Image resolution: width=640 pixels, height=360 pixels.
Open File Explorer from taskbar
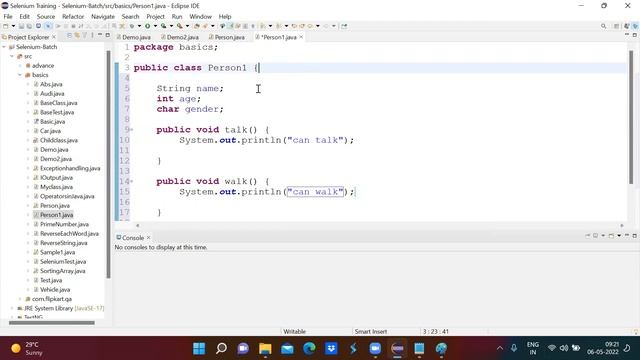265,349
